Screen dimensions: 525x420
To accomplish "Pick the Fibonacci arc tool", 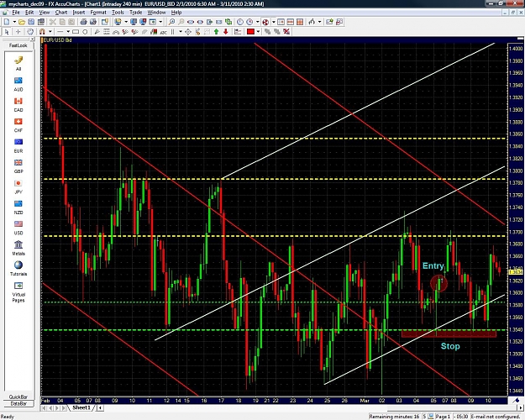I will point(116,32).
